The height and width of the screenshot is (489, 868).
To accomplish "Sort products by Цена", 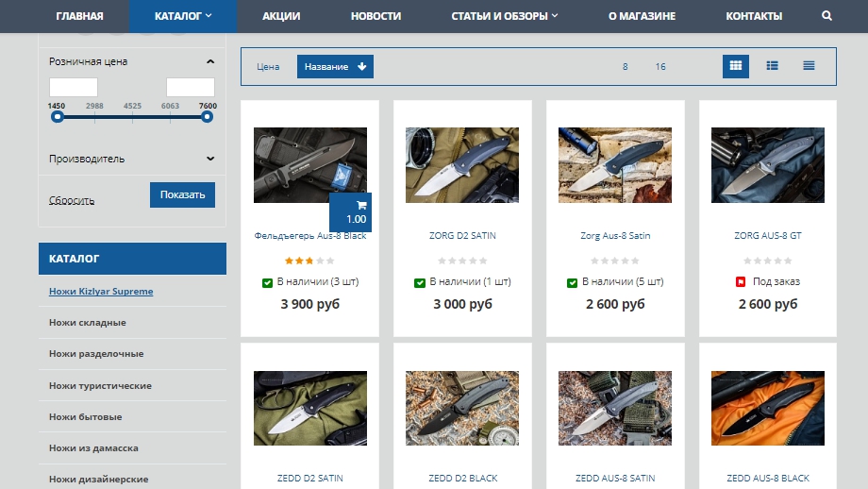I will pos(268,66).
